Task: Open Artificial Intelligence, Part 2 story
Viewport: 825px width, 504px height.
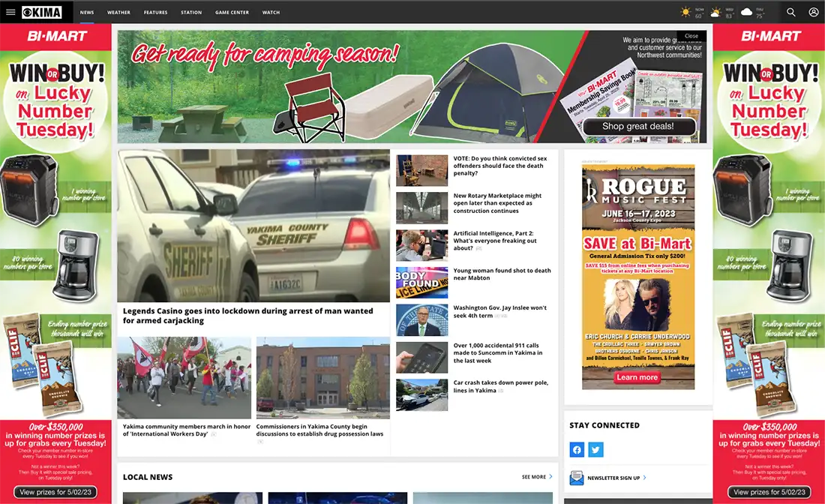Action: 495,241
